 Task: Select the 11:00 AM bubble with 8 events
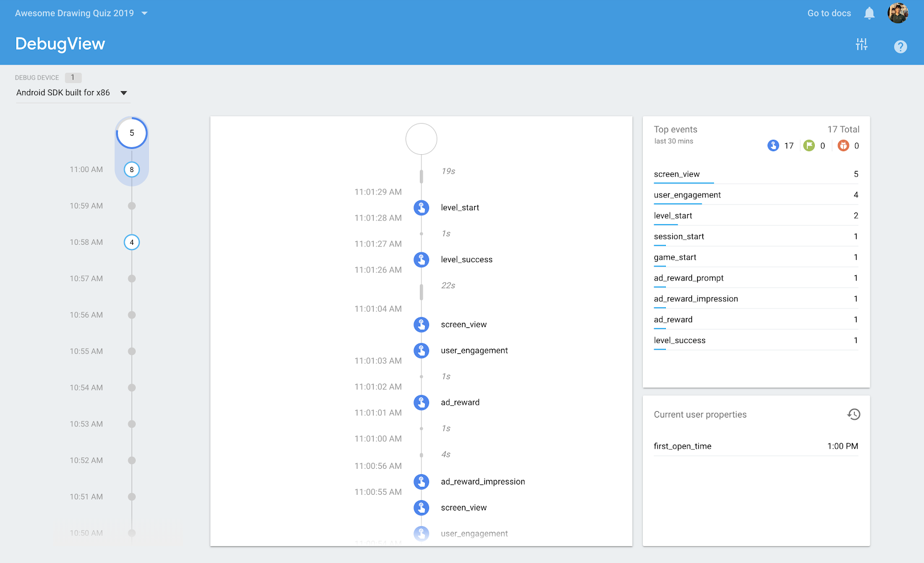[132, 170]
